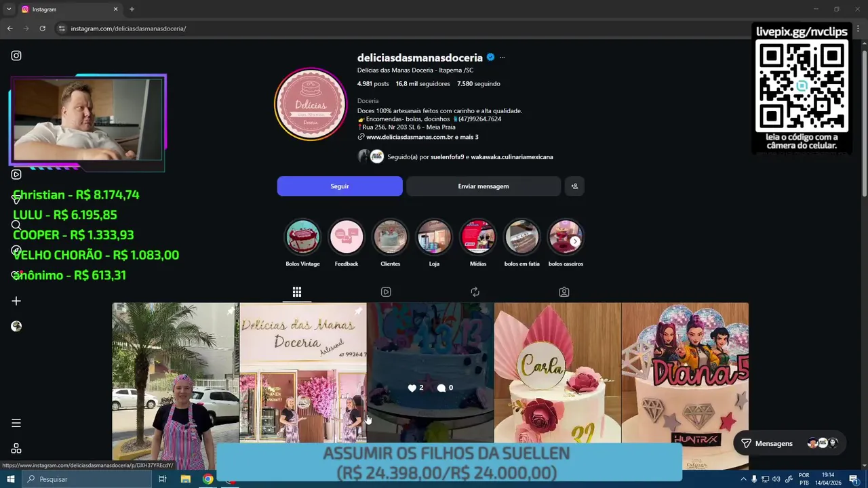Open wakawaka.culinariamexicana follower link

512,157
